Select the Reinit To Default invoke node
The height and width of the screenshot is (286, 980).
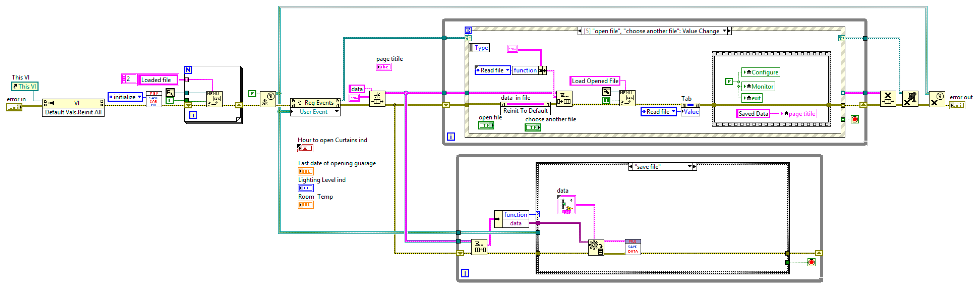click(x=525, y=111)
